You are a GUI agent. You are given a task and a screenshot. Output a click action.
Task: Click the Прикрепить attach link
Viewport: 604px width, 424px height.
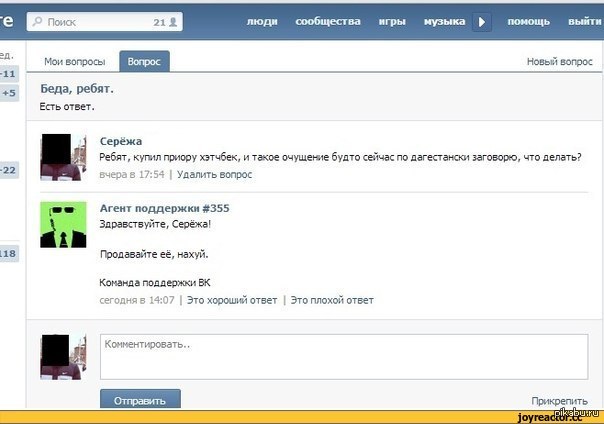point(559,401)
